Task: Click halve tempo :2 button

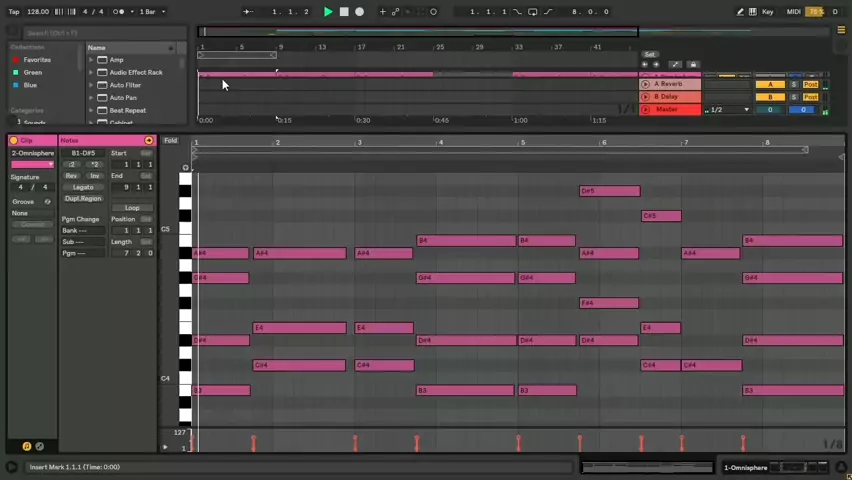Action: [72, 164]
